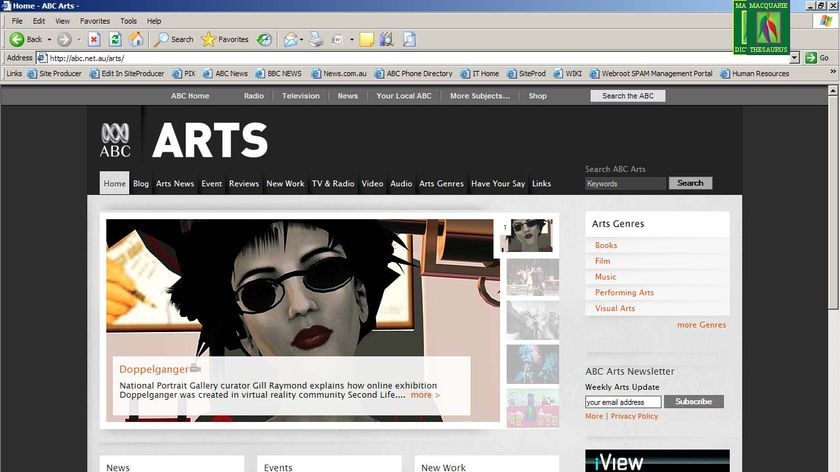Click Search button under Search ABC Arts
Screen dimensions: 840x472
690,183
